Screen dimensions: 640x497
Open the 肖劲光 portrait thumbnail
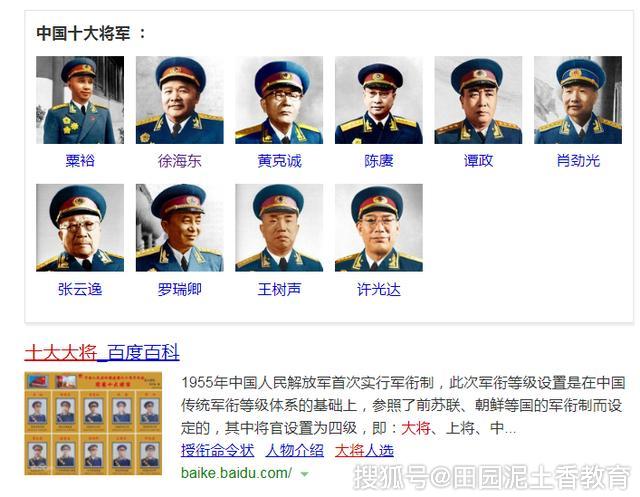pyautogui.click(x=578, y=100)
